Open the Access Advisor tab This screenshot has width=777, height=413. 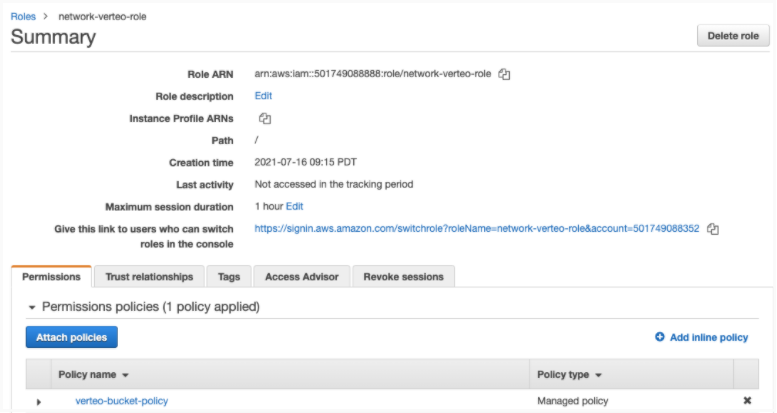302,277
